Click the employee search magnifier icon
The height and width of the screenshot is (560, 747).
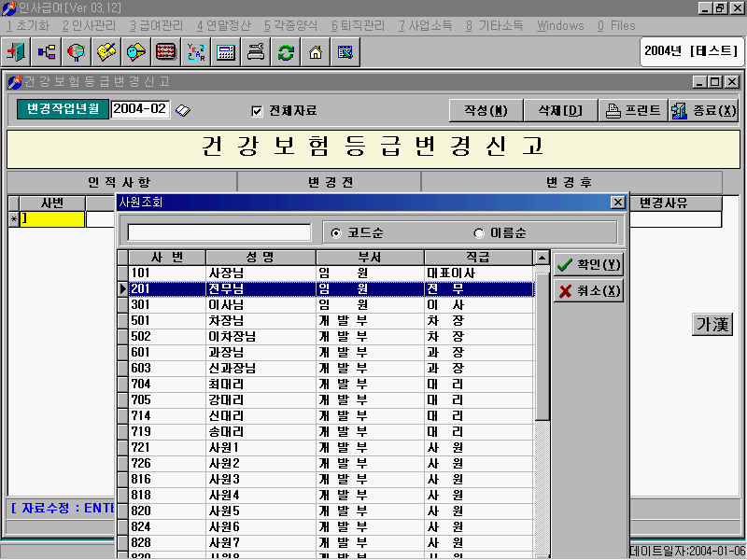pos(75,53)
